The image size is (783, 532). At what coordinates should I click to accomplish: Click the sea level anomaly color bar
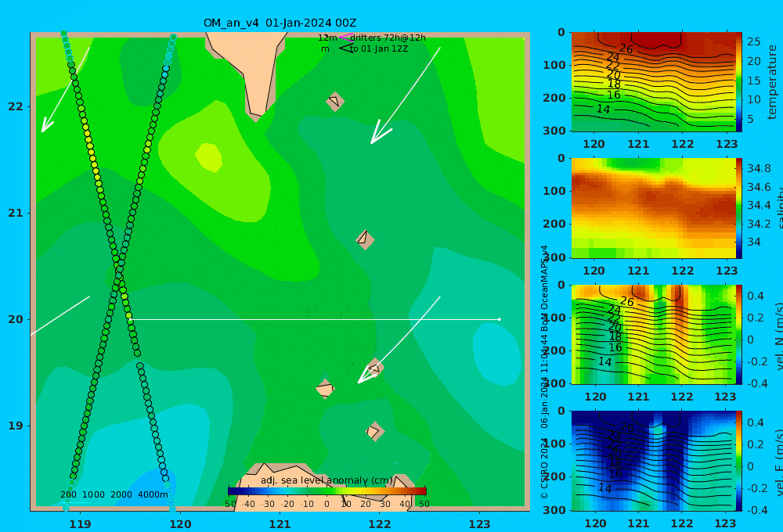[327, 491]
